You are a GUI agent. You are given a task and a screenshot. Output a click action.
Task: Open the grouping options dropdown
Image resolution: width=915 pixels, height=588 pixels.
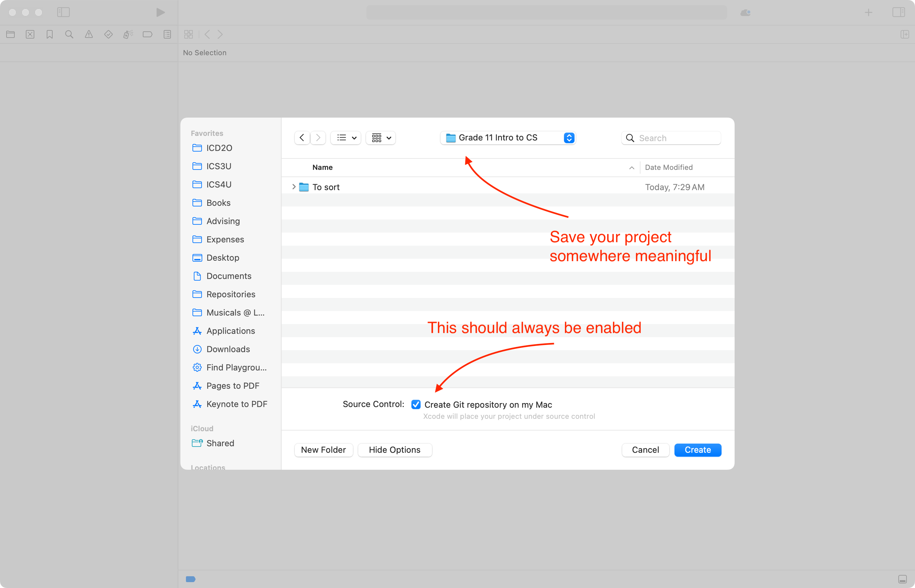381,138
